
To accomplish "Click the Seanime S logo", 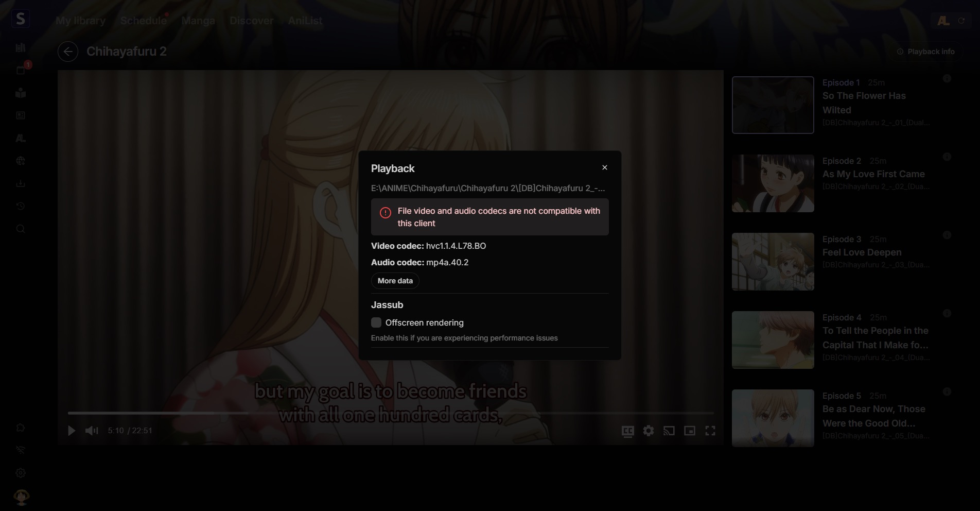I will coord(20,19).
